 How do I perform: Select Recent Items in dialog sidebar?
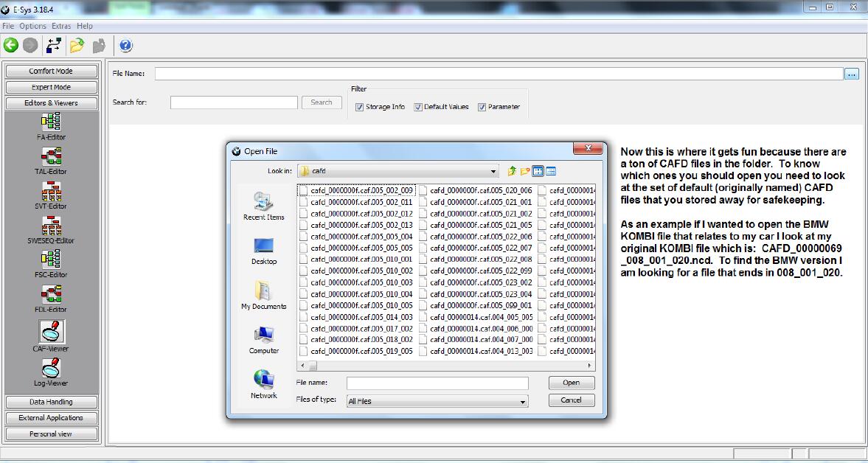(x=263, y=206)
